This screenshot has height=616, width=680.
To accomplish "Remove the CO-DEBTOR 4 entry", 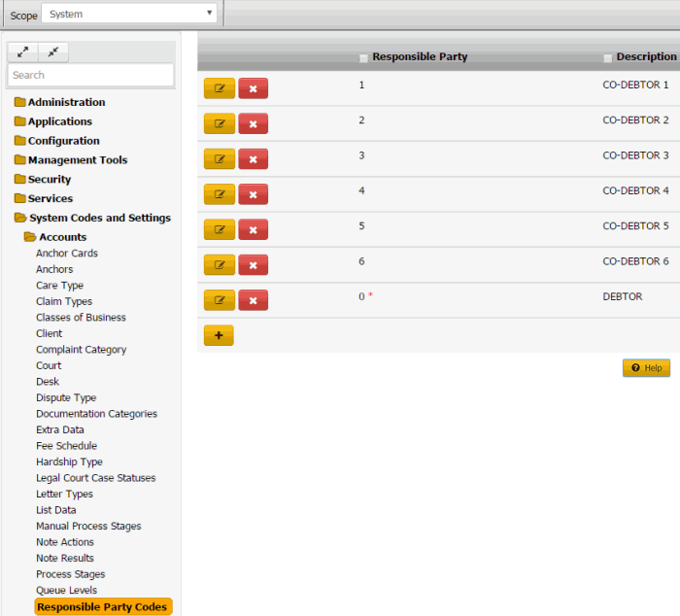I will click(253, 194).
